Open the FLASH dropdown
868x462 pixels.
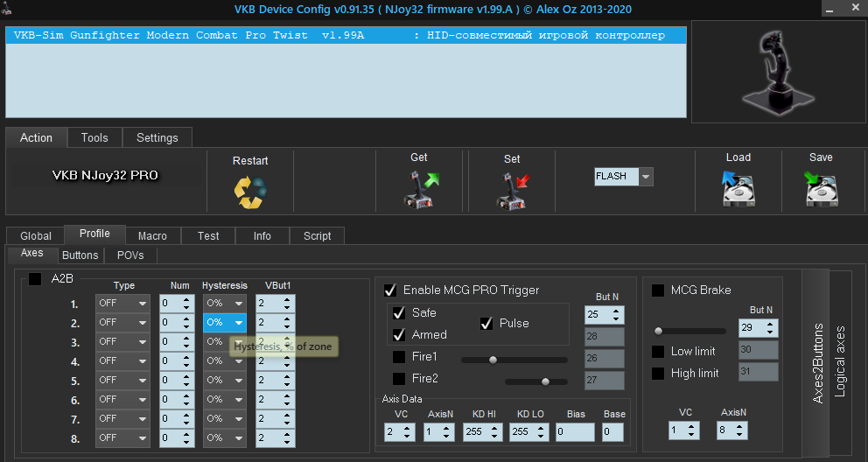(646, 177)
